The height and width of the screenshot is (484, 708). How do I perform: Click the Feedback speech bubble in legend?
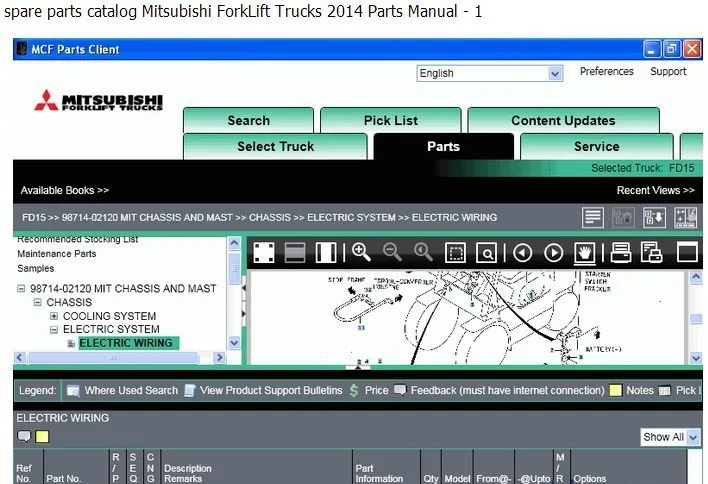[x=400, y=390]
